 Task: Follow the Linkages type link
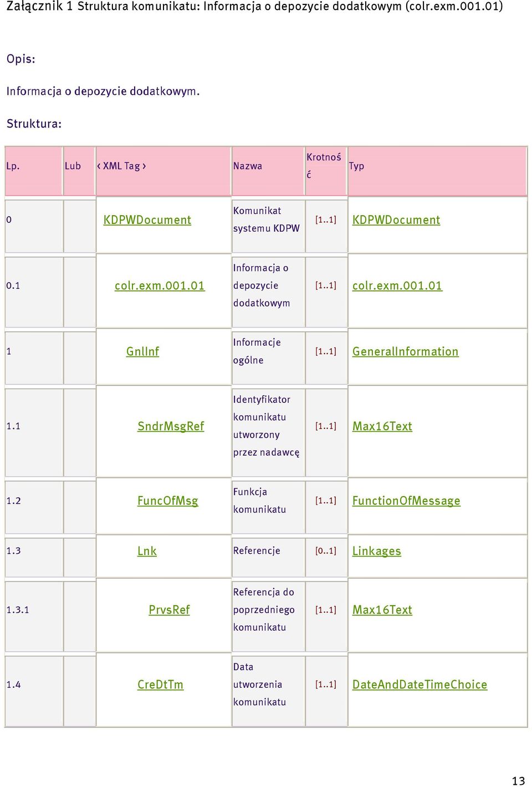tap(377, 551)
